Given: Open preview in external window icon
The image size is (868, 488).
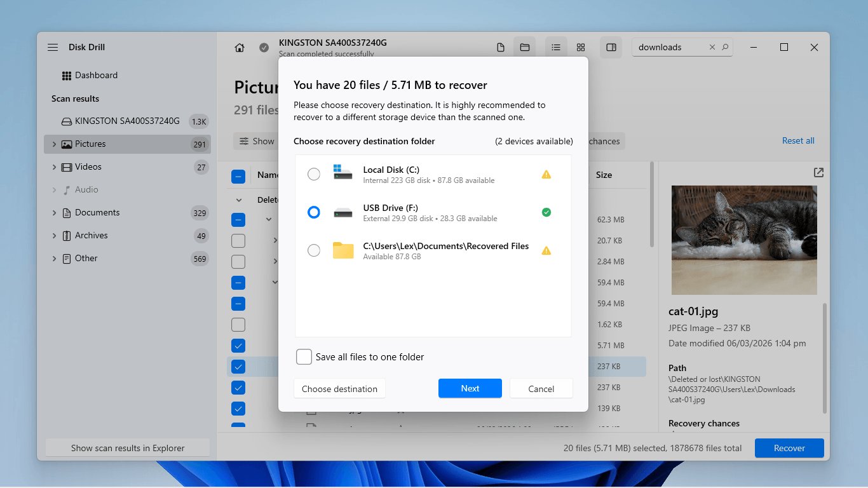Looking at the screenshot, I should tap(818, 173).
